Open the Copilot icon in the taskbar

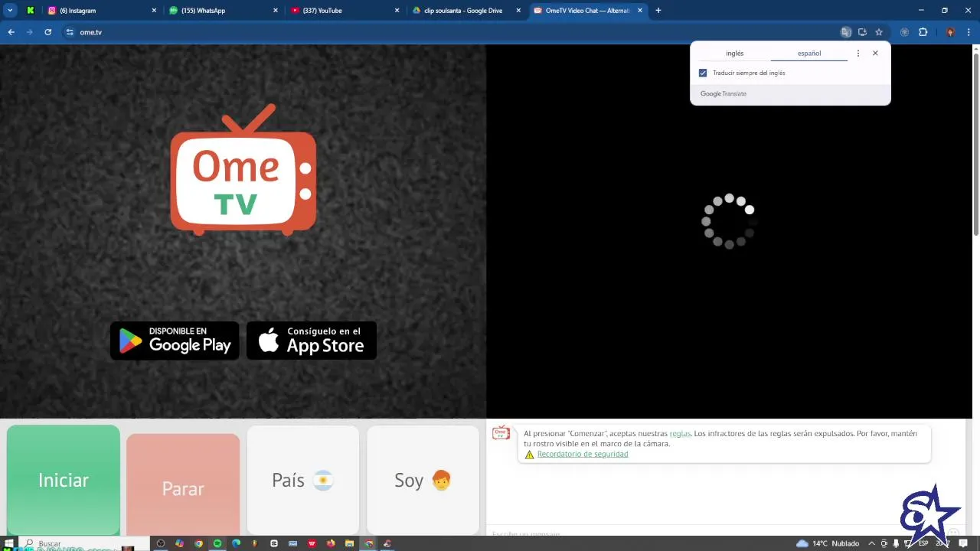point(179,543)
